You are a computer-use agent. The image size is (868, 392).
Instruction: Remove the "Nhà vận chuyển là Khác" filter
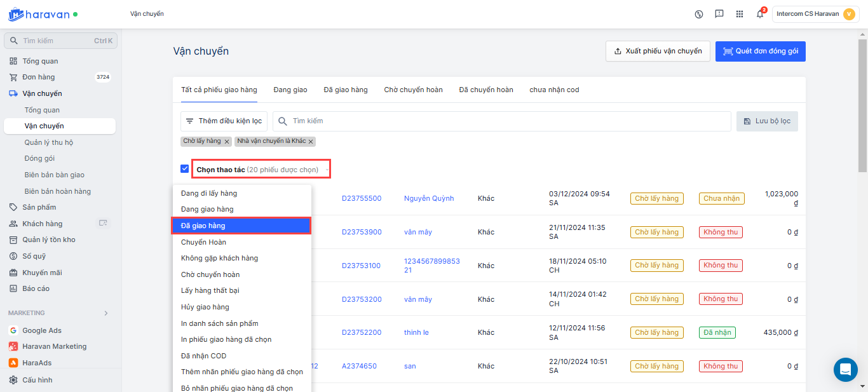(x=311, y=141)
